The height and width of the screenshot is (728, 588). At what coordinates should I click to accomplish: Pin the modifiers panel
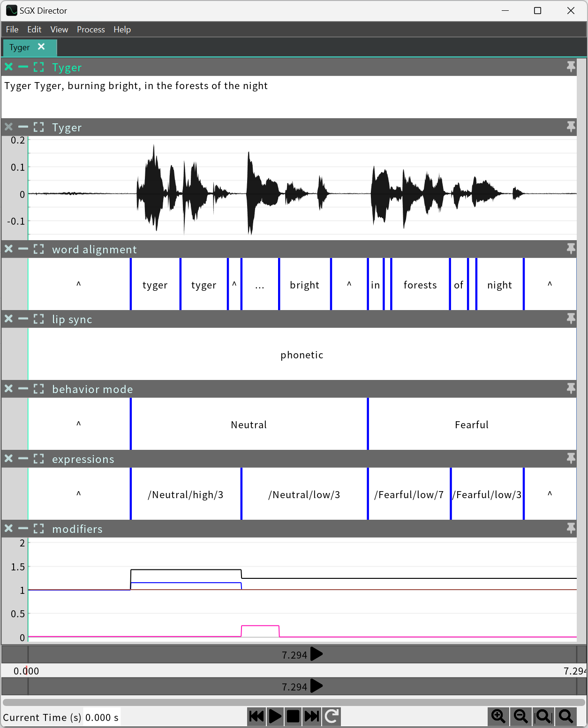coord(571,529)
